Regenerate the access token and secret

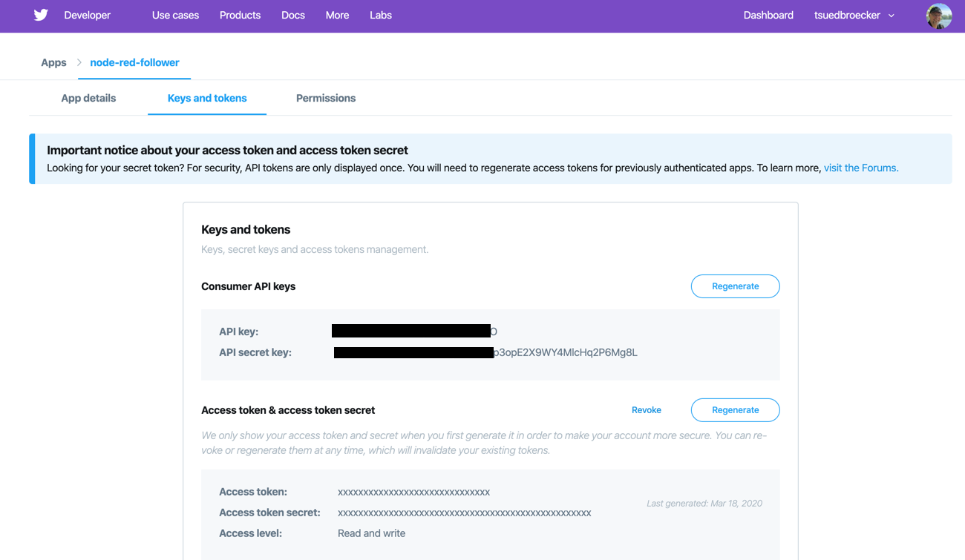pyautogui.click(x=735, y=410)
